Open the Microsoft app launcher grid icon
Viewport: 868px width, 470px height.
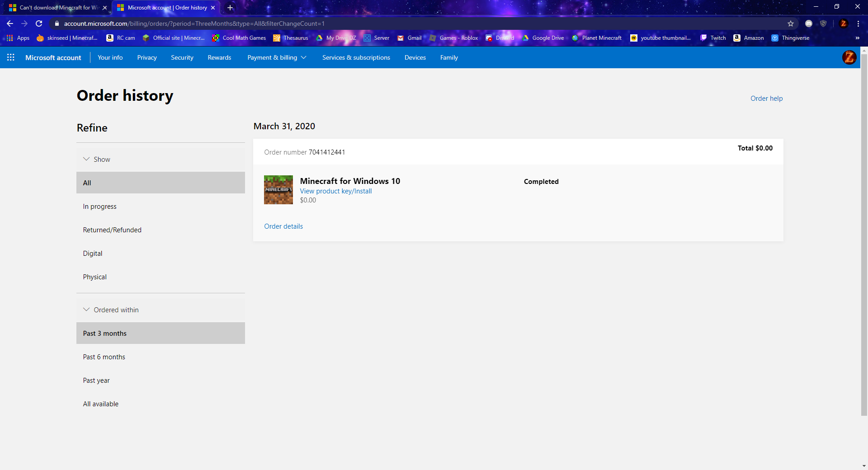(x=11, y=57)
